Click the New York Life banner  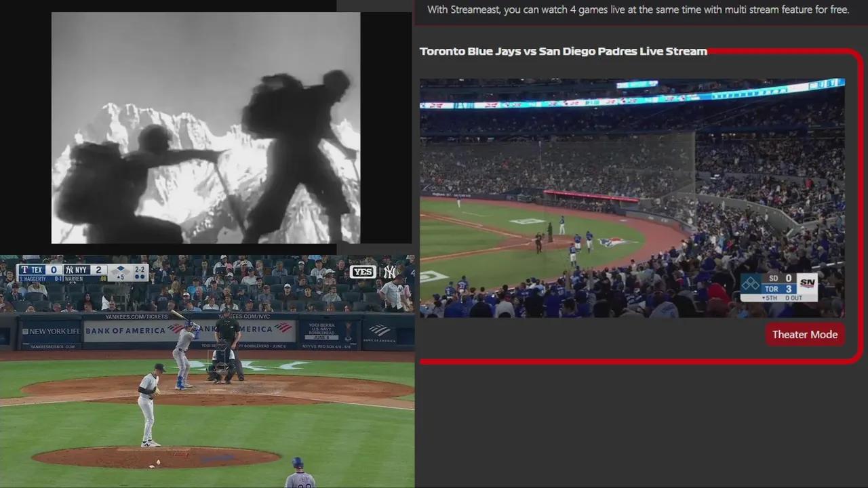pyautogui.click(x=51, y=331)
